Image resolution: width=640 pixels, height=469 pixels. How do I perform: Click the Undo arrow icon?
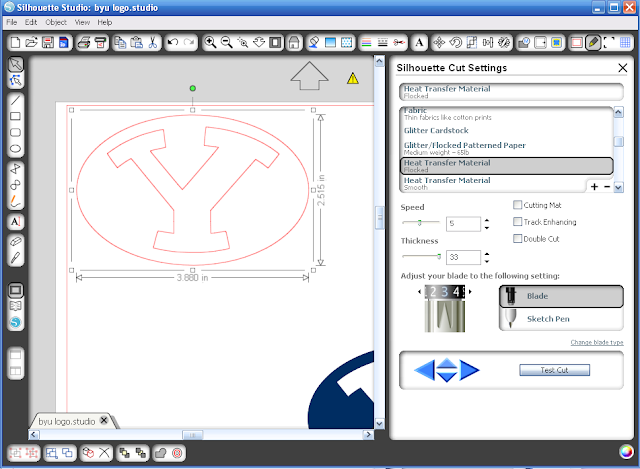[173, 42]
